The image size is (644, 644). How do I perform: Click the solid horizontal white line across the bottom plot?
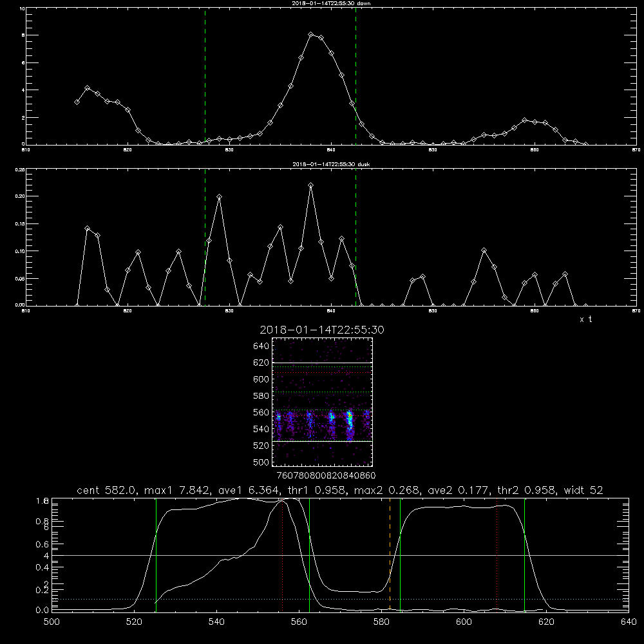(x=340, y=555)
